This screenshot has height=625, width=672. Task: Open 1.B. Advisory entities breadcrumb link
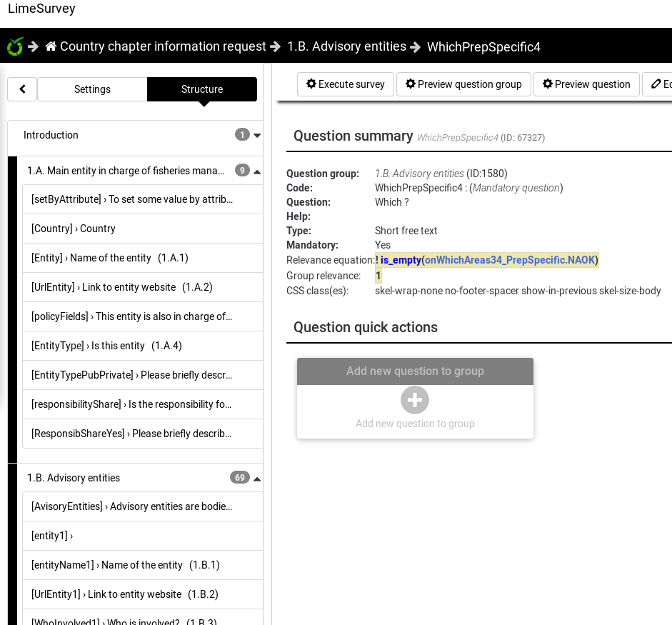(x=346, y=46)
